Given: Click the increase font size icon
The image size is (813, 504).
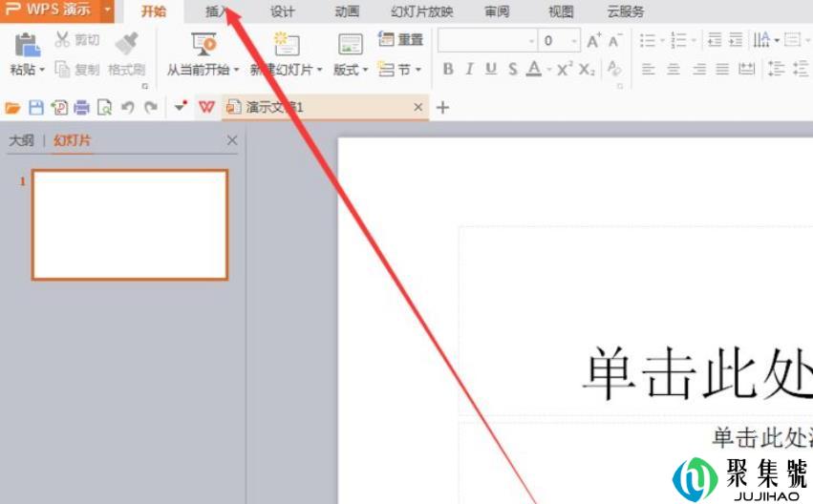Looking at the screenshot, I should (594, 40).
